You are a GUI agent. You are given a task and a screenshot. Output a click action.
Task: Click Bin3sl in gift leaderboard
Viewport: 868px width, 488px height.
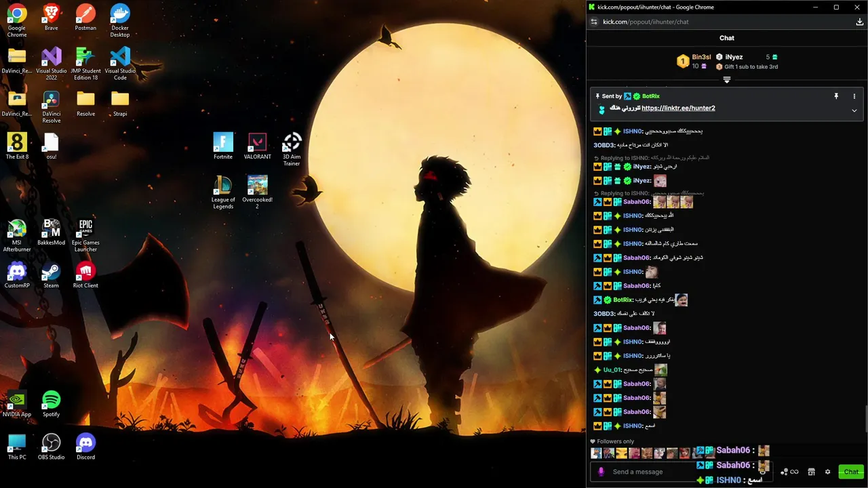tap(701, 57)
